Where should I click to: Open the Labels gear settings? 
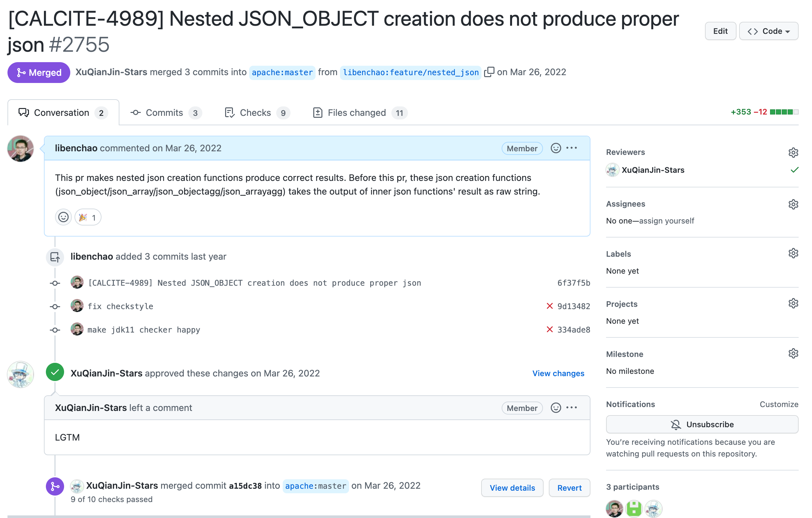(793, 253)
